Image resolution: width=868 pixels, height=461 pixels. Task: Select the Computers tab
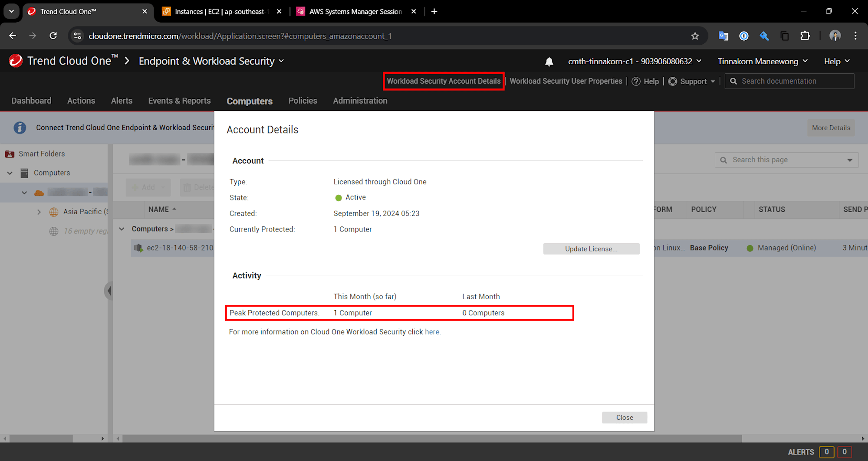250,101
